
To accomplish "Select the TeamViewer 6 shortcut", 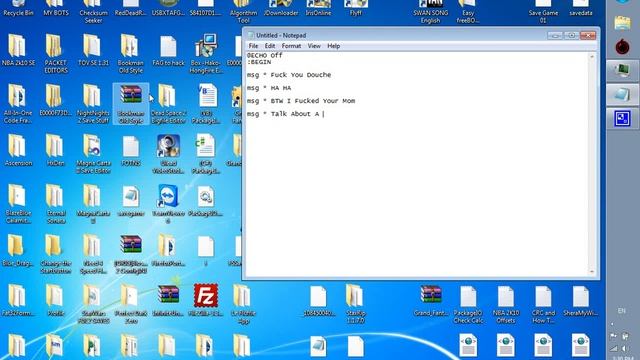I will pos(168,204).
